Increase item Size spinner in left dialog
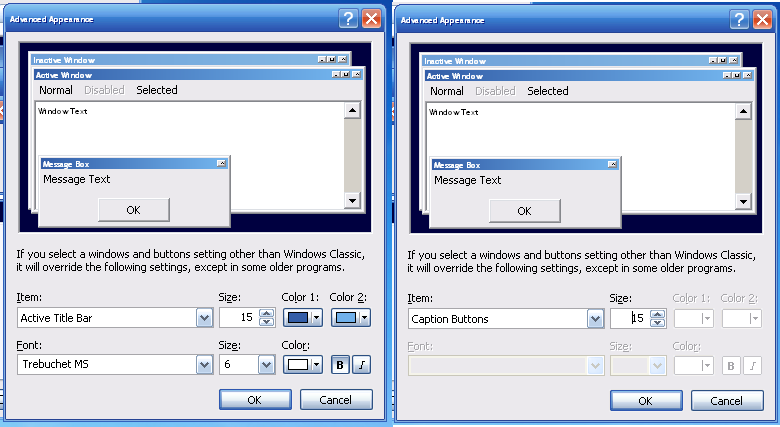Screen dimensions: 780x427 click(x=266, y=313)
